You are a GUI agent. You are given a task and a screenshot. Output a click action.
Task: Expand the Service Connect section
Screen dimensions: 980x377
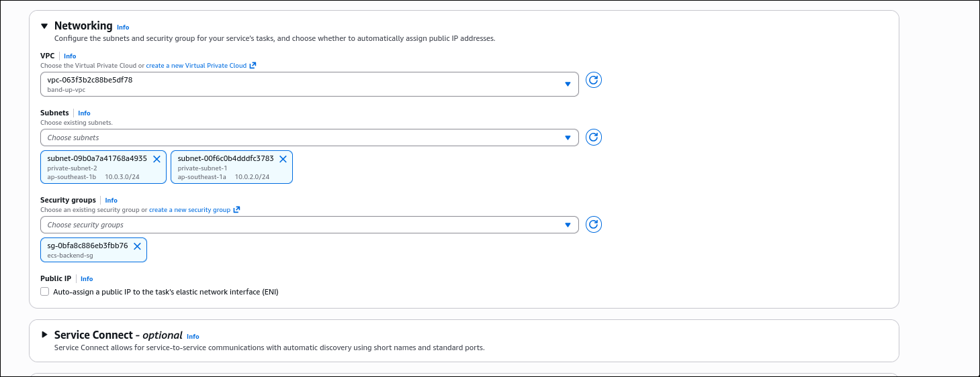click(44, 335)
